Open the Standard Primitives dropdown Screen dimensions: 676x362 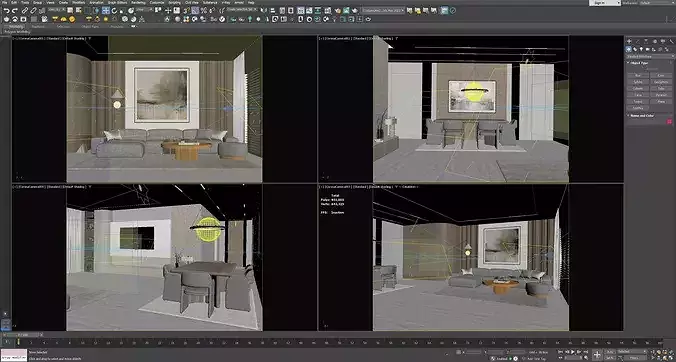click(x=650, y=56)
